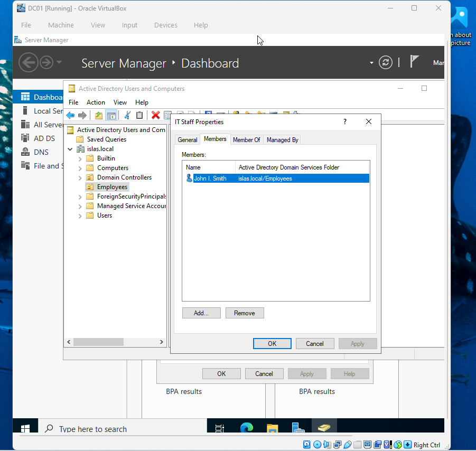Click VirtualBox shared folders status icon
476x451 pixels.
pyautogui.click(x=358, y=445)
